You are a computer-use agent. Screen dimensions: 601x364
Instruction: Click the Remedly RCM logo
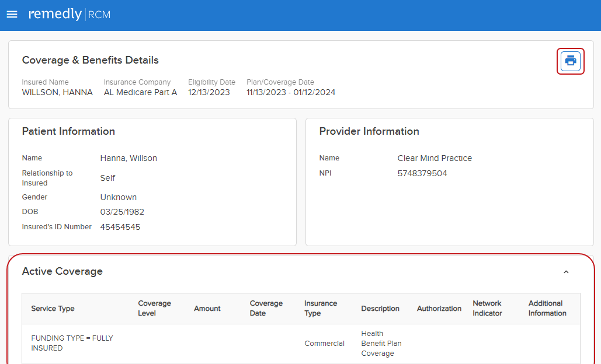click(69, 15)
